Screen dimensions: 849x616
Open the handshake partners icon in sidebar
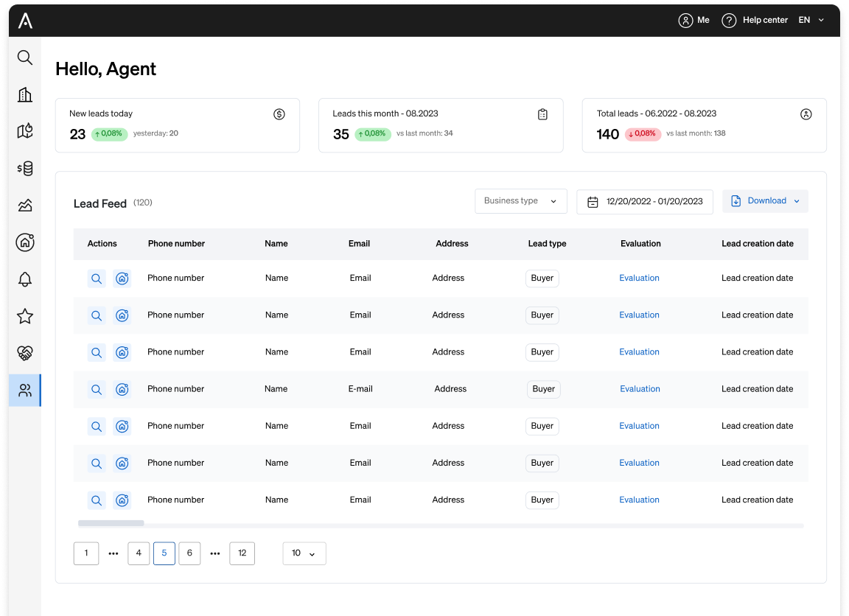tap(24, 352)
